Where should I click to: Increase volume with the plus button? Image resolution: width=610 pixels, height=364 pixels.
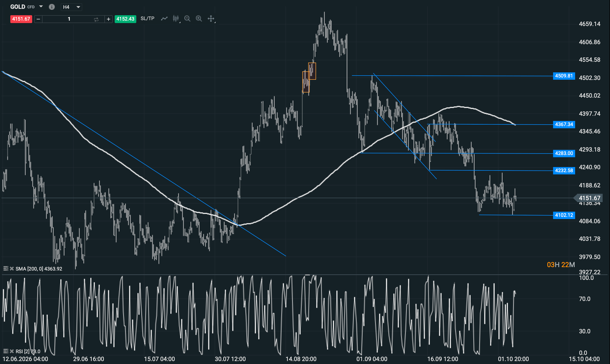(x=108, y=19)
